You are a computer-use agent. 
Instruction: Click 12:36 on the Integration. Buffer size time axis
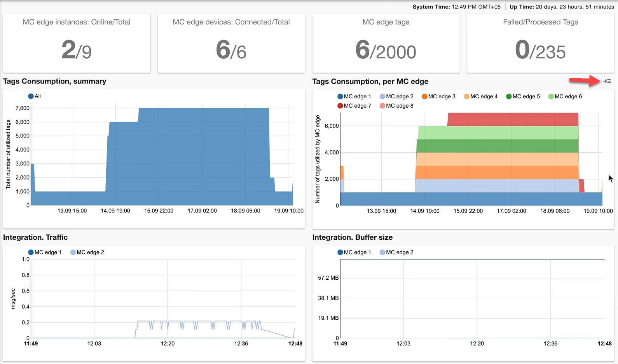550,343
